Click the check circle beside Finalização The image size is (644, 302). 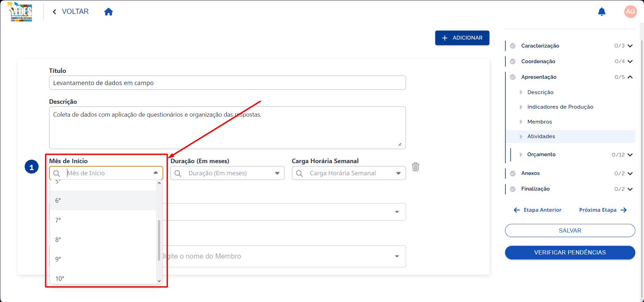[x=513, y=189]
